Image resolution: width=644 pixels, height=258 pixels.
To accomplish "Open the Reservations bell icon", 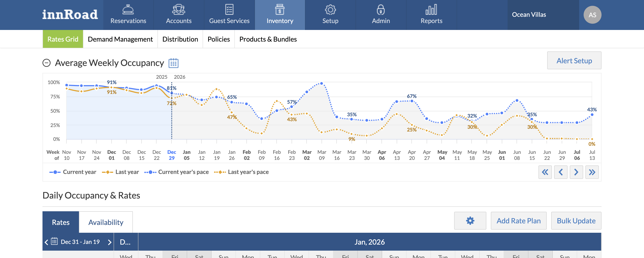I will [x=128, y=10].
